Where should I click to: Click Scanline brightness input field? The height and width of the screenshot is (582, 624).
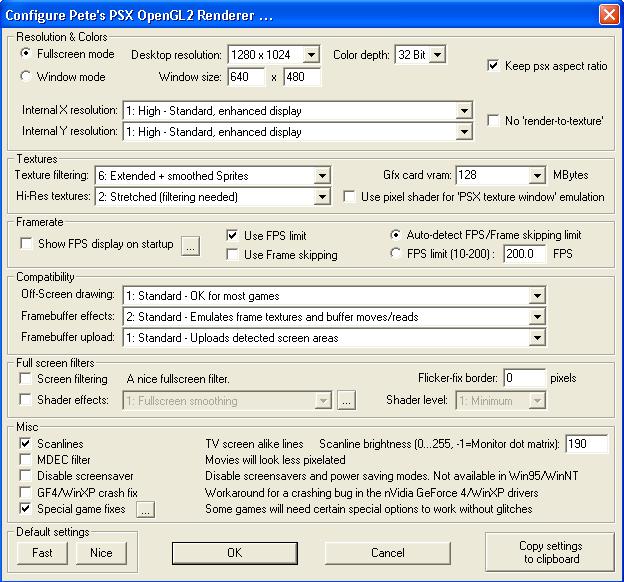pyautogui.click(x=586, y=443)
